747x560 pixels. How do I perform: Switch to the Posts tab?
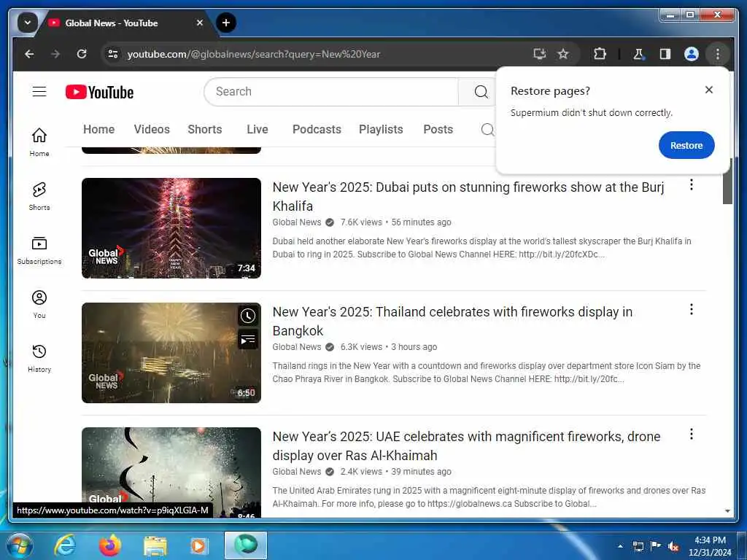pyautogui.click(x=438, y=130)
